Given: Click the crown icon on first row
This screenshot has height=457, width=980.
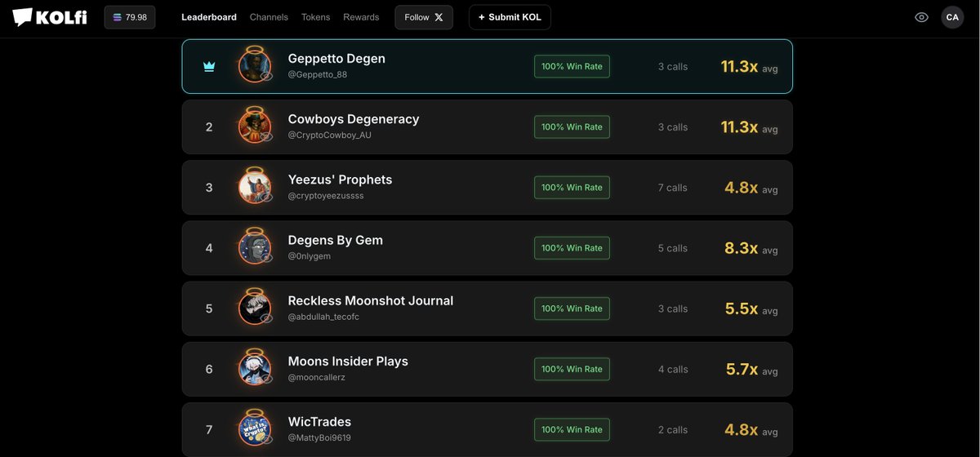Looking at the screenshot, I should [209, 67].
